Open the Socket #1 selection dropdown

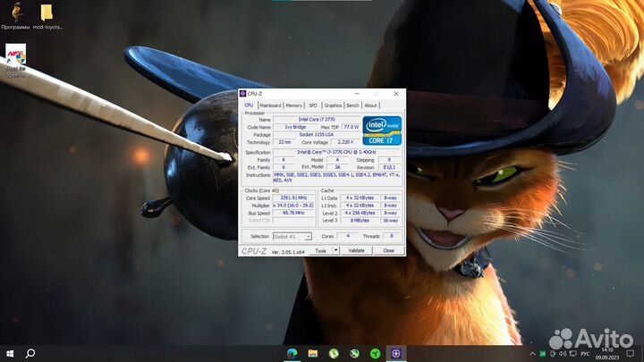292,236
